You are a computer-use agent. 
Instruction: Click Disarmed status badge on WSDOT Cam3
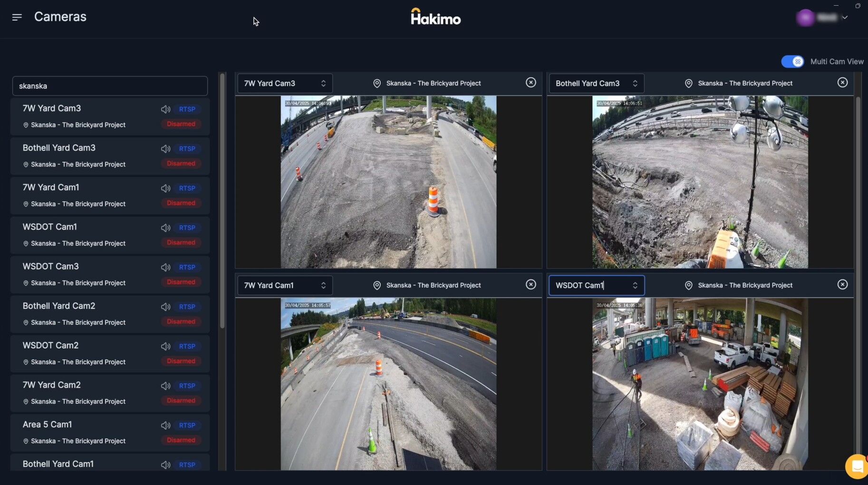[181, 282]
